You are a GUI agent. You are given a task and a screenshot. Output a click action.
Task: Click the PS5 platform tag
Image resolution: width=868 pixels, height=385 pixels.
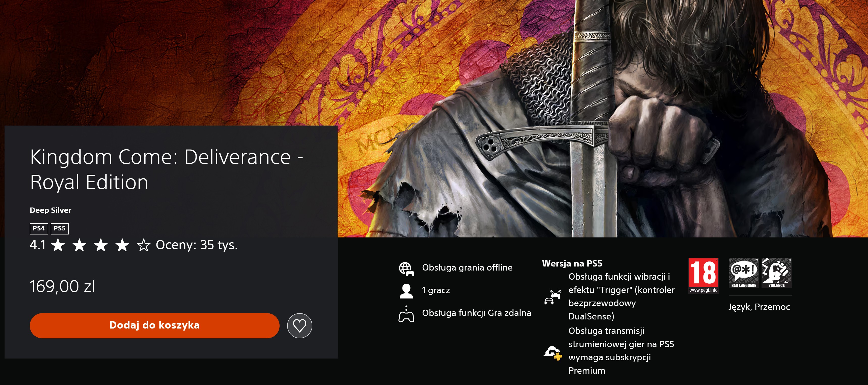[x=60, y=228]
